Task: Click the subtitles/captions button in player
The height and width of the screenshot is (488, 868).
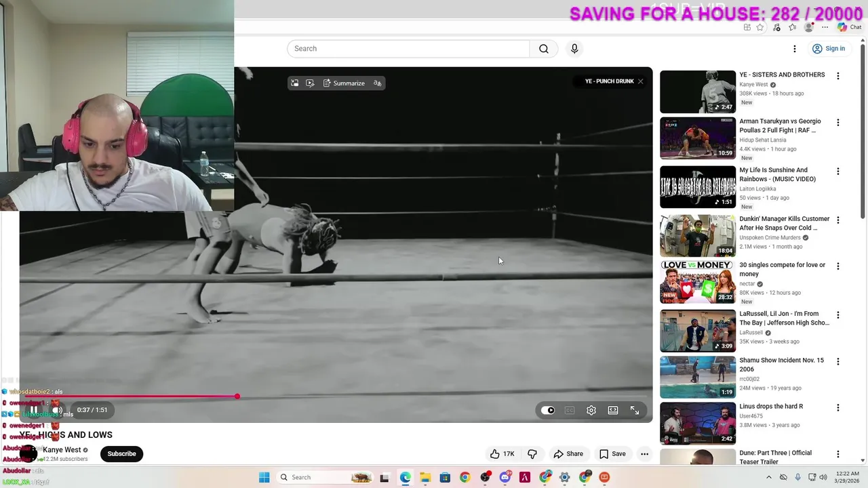Action: click(x=570, y=410)
